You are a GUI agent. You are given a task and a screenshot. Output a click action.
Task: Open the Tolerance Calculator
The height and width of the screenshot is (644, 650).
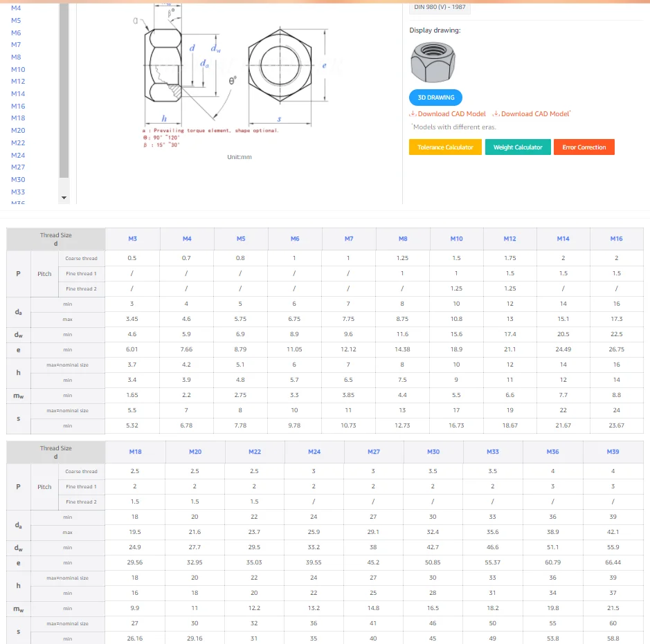point(445,147)
